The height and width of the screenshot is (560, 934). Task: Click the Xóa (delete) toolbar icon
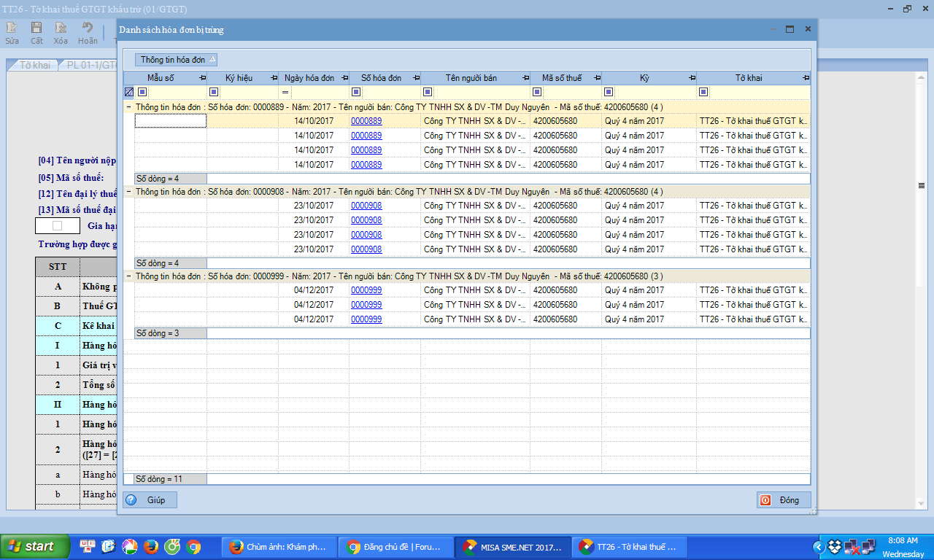[x=61, y=28]
